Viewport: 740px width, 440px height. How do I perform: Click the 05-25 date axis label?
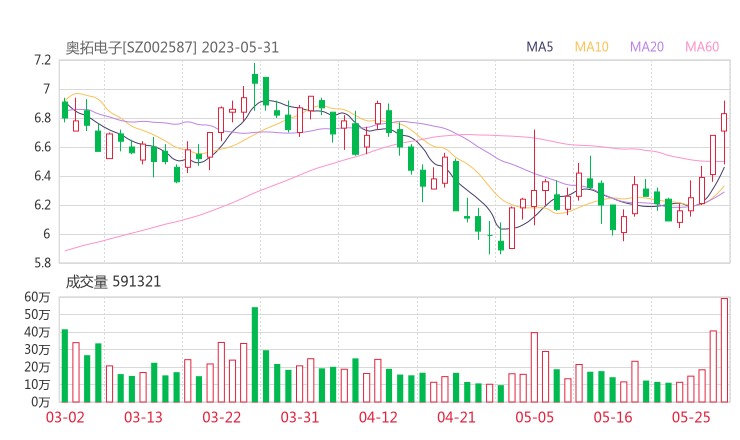[691, 417]
